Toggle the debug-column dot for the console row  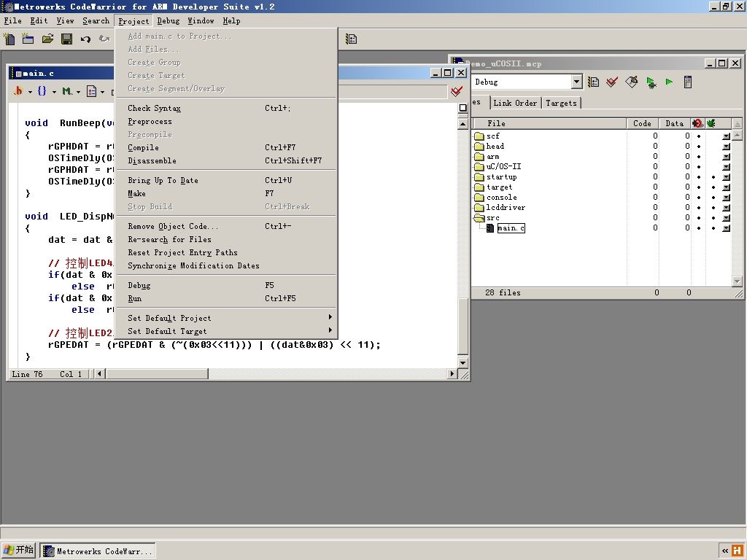713,198
